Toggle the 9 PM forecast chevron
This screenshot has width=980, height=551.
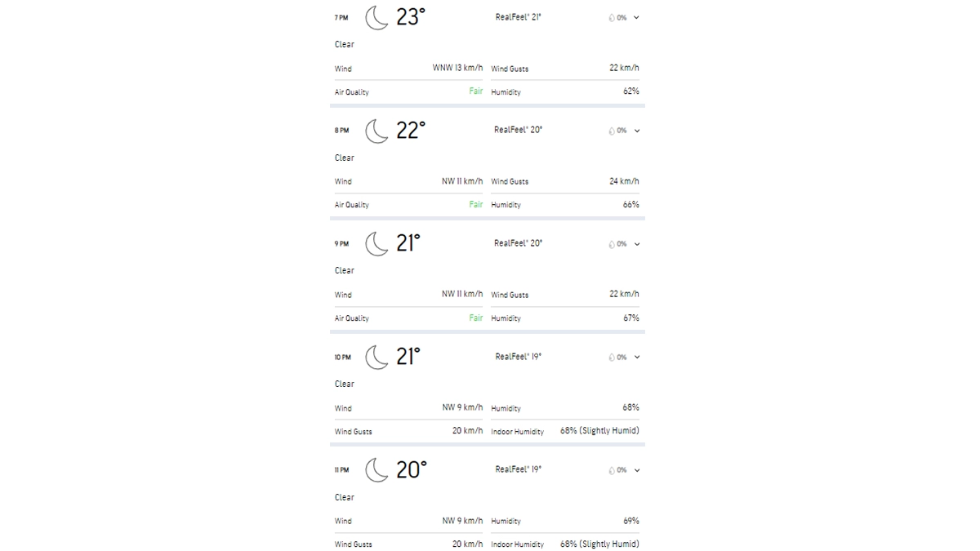[x=636, y=244]
